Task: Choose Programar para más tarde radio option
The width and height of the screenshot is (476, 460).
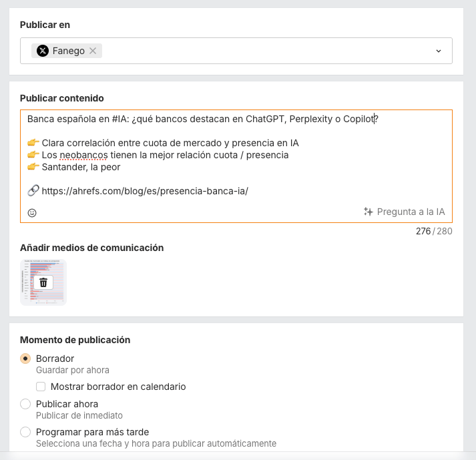Action: coord(26,432)
